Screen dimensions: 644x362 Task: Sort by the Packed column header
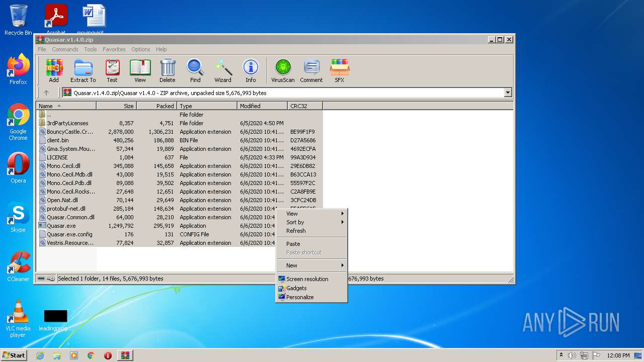(156, 106)
